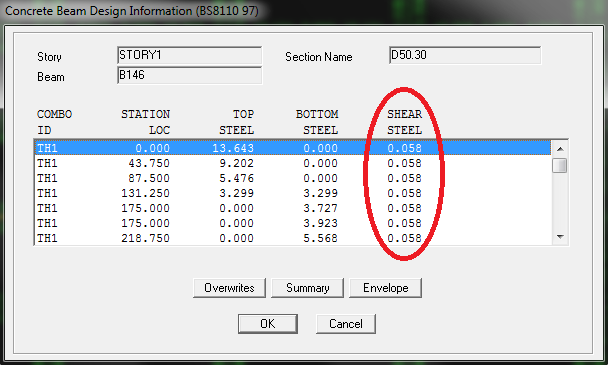The width and height of the screenshot is (608, 365).
Task: Select the row with station 43.750
Action: (x=293, y=163)
